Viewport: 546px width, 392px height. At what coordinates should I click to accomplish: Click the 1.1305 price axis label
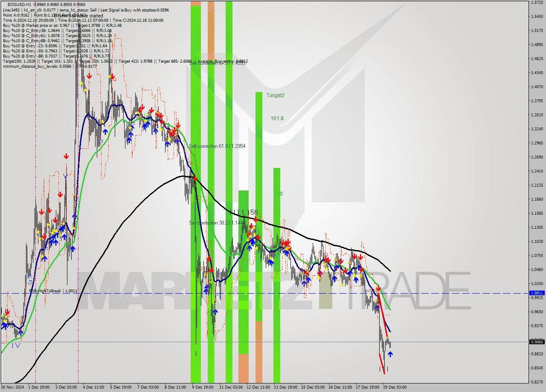point(537,228)
